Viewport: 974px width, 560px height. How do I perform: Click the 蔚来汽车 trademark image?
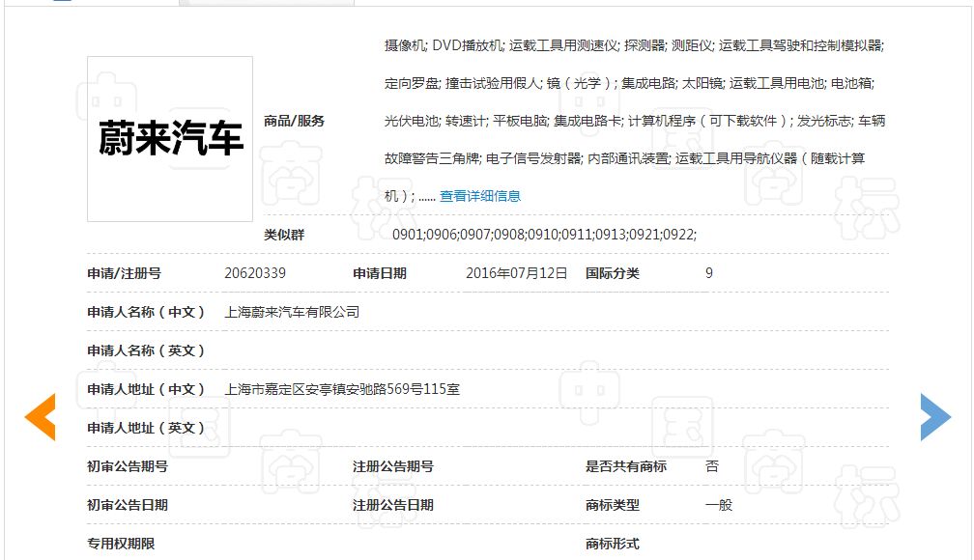click(x=170, y=139)
